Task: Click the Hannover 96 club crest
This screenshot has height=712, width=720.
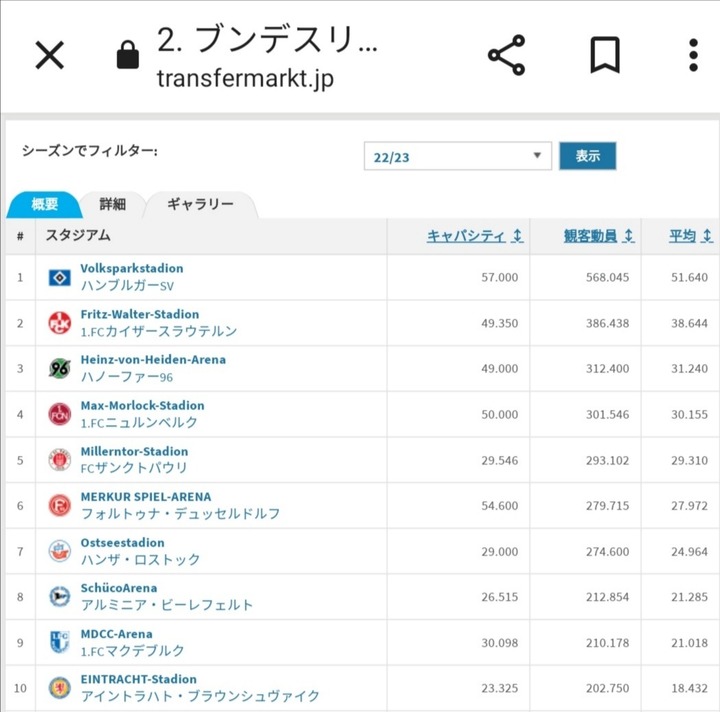Action: pyautogui.click(x=60, y=368)
